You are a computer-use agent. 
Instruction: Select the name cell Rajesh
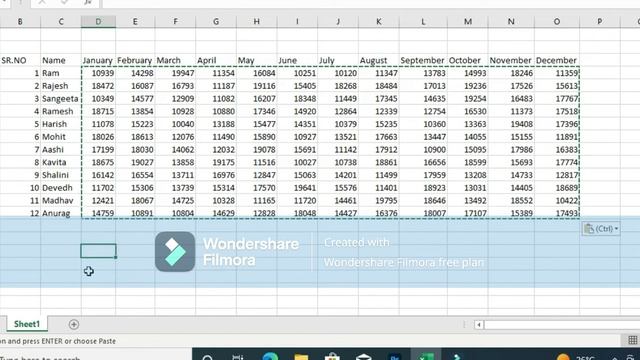61,86
